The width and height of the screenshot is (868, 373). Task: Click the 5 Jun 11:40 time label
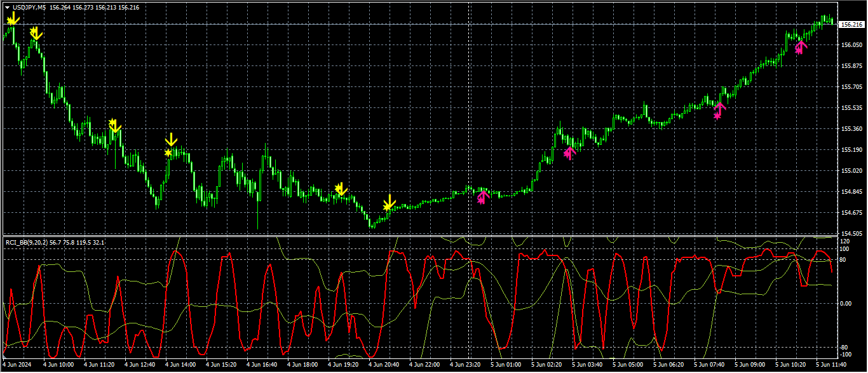[x=831, y=365]
